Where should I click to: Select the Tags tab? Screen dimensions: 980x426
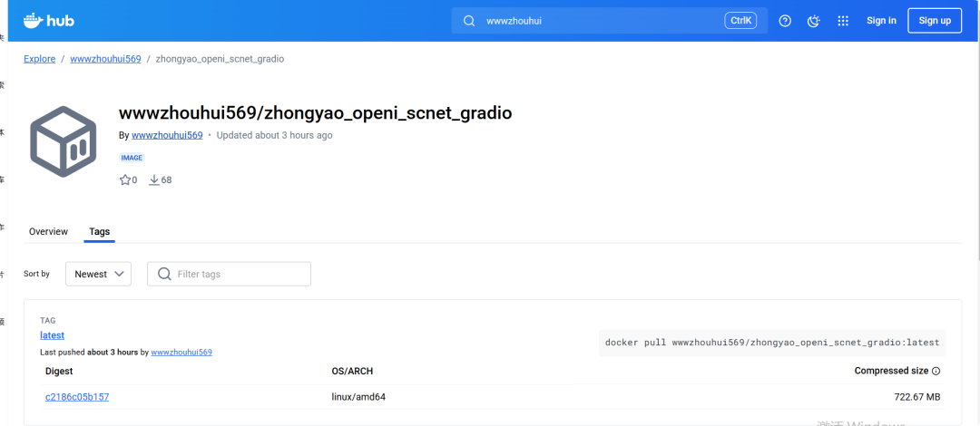(x=100, y=231)
